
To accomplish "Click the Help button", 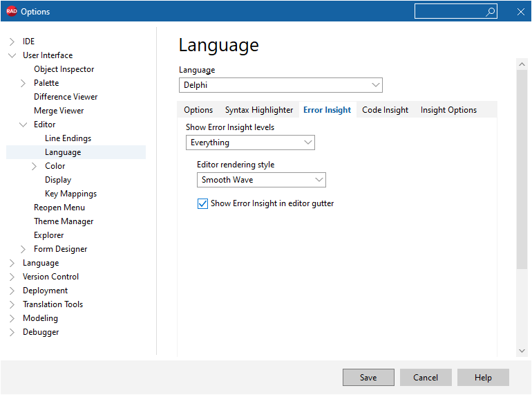I will coord(483,377).
